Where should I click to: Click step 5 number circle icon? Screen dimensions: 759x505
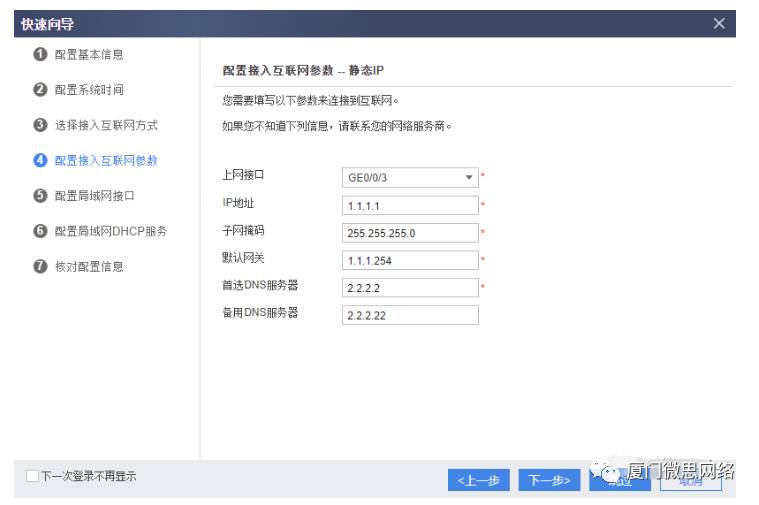tap(40, 196)
